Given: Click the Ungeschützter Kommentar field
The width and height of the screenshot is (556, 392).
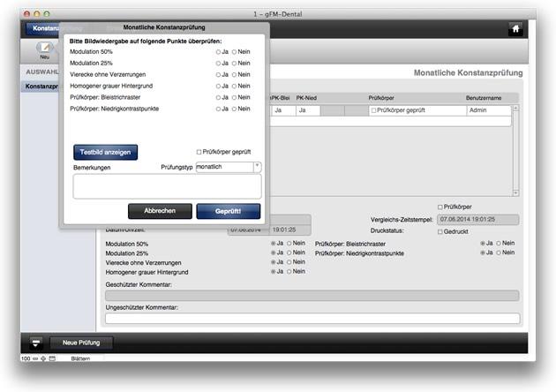Looking at the screenshot, I should 312,319.
